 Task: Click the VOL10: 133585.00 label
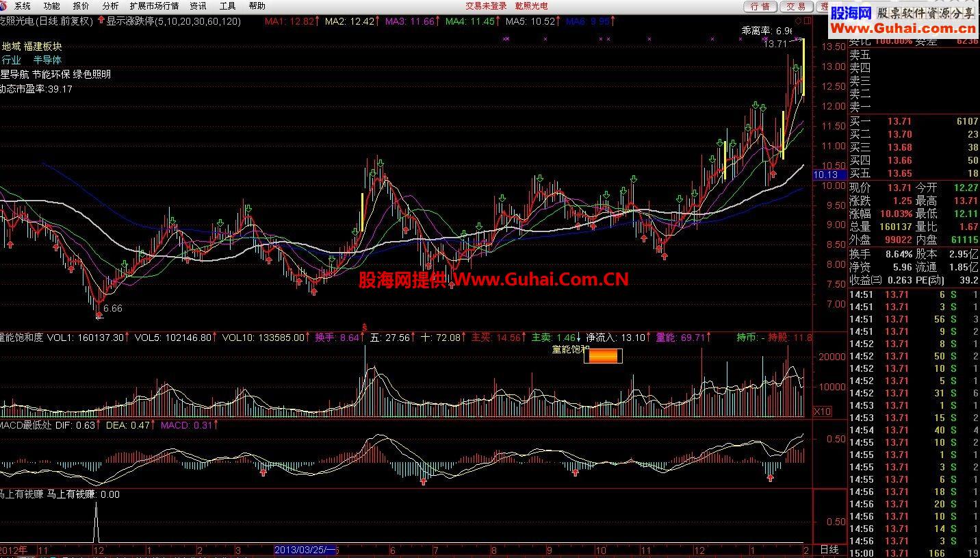click(266, 338)
